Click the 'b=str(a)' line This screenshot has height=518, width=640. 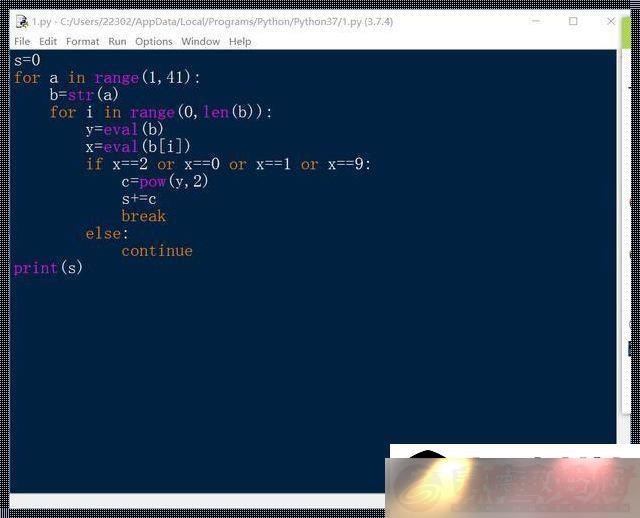pyautogui.click(x=84, y=95)
